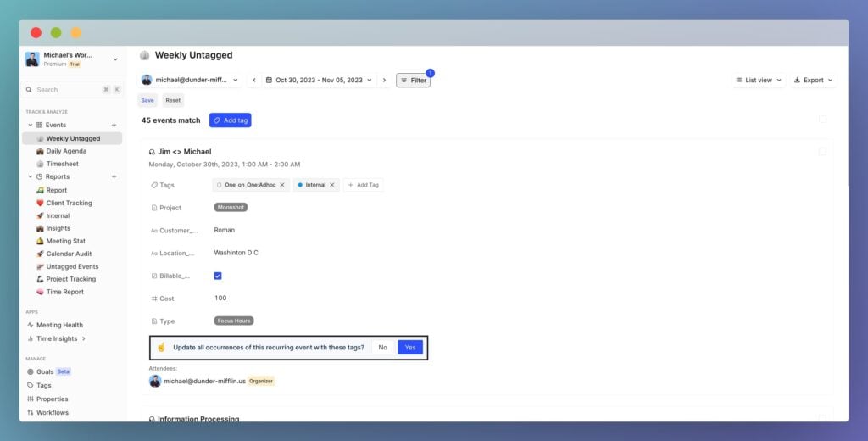This screenshot has height=441, width=868.
Task: Click the One_on_One:Adhoc tag chip
Action: 251,185
